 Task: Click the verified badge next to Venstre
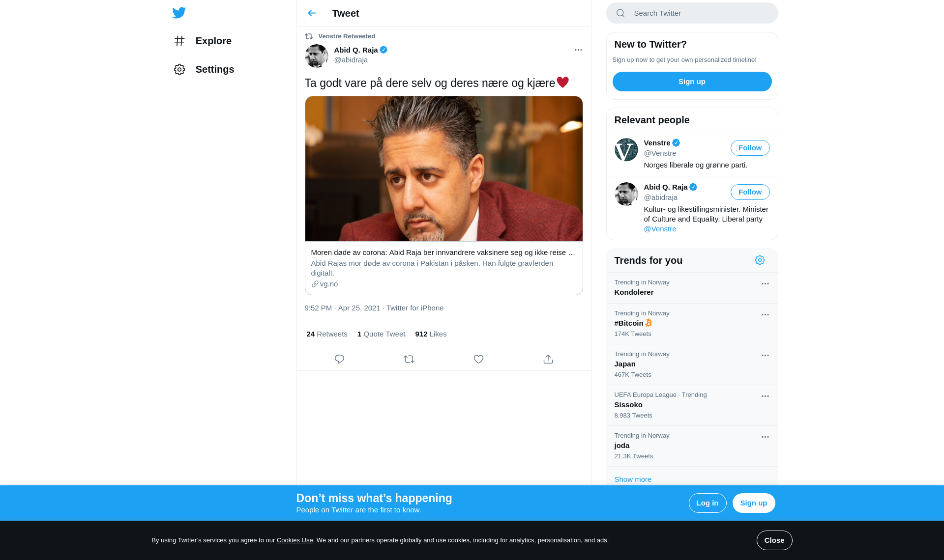click(676, 143)
